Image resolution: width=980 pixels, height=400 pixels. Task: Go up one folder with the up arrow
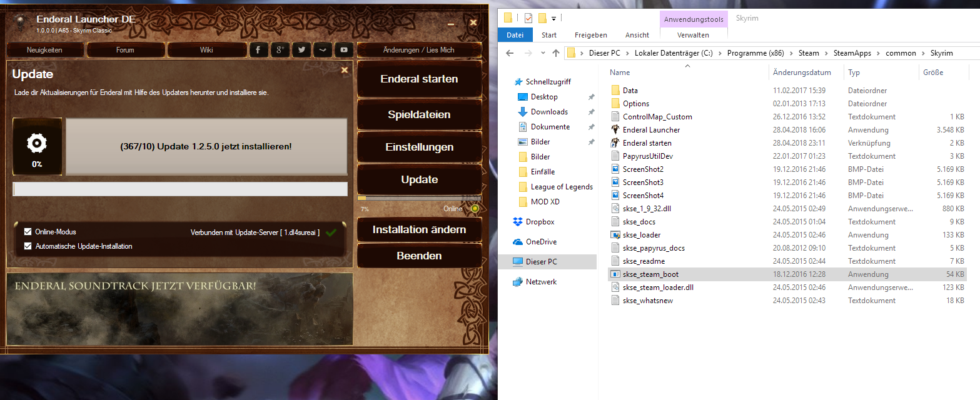coord(556,54)
